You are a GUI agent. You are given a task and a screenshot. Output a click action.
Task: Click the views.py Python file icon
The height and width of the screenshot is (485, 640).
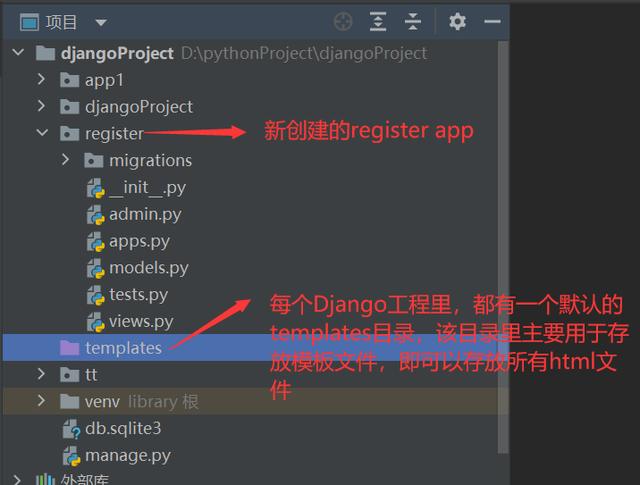click(96, 322)
